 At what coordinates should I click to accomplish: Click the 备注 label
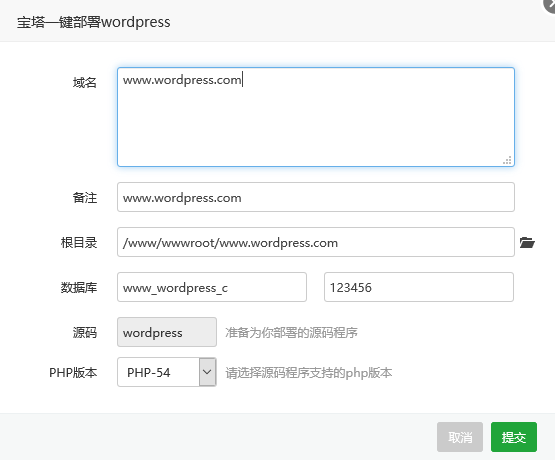tap(85, 198)
